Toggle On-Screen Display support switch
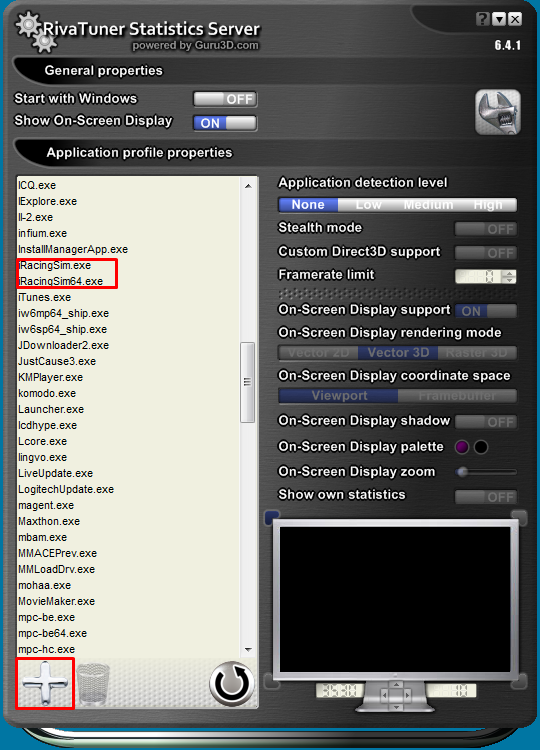The image size is (540, 750). [x=485, y=311]
